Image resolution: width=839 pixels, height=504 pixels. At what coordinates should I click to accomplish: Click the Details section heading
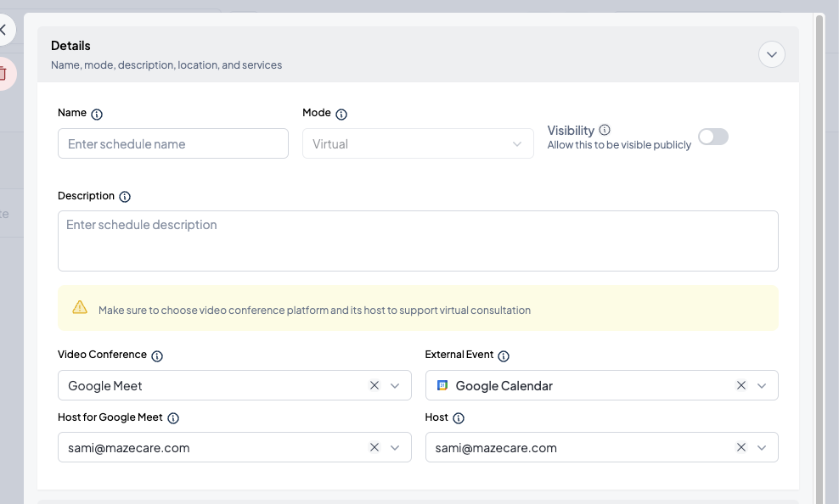pos(70,46)
